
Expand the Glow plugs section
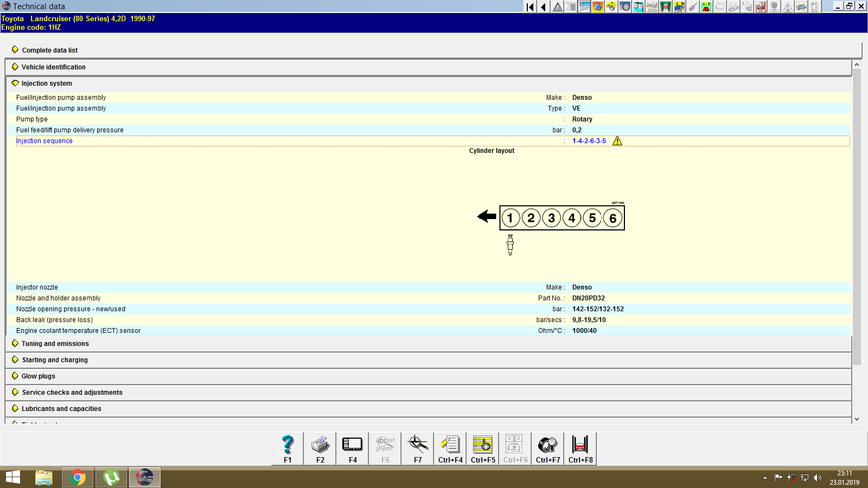click(x=37, y=376)
